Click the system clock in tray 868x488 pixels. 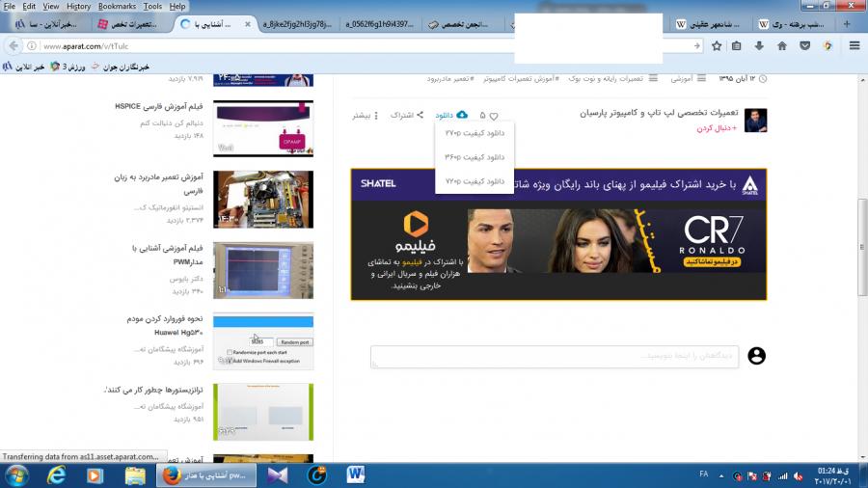[833, 475]
